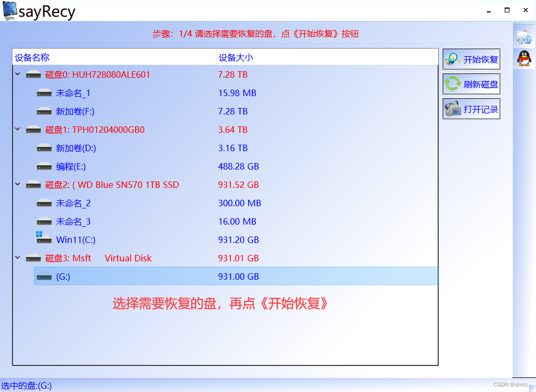Click the 488.28 GB size value

click(x=239, y=166)
